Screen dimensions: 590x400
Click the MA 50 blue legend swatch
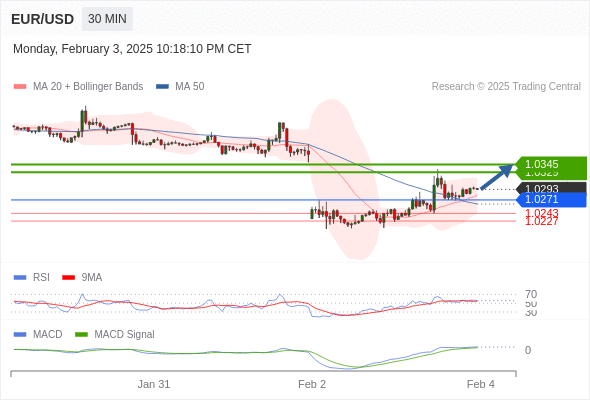[x=162, y=87]
